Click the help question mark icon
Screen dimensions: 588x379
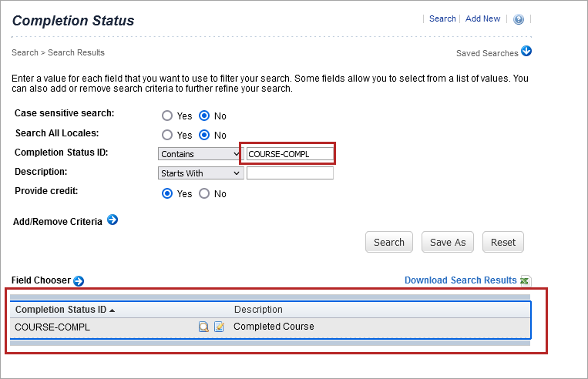click(518, 19)
